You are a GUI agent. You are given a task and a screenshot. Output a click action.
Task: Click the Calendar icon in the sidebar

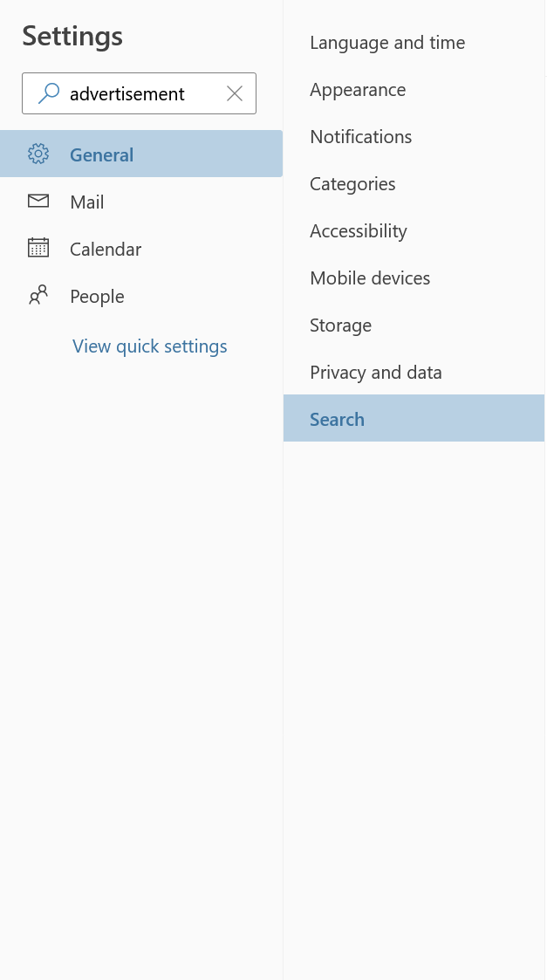[x=38, y=248]
